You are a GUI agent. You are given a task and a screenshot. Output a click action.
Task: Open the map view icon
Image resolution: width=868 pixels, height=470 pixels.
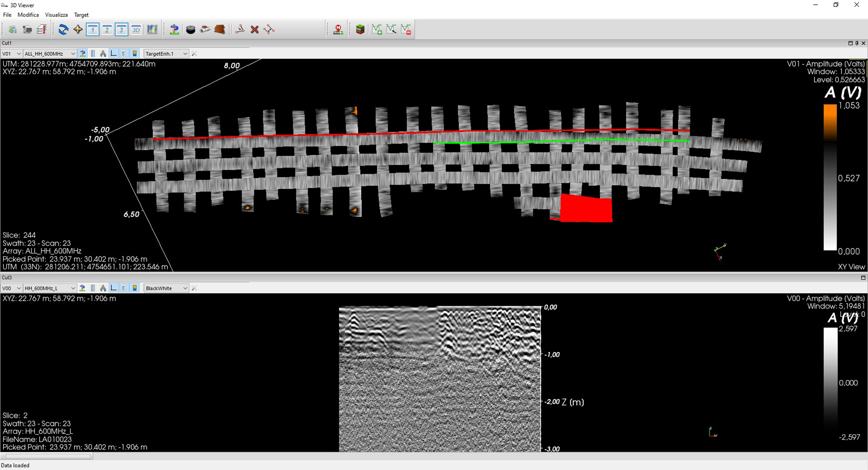point(152,30)
